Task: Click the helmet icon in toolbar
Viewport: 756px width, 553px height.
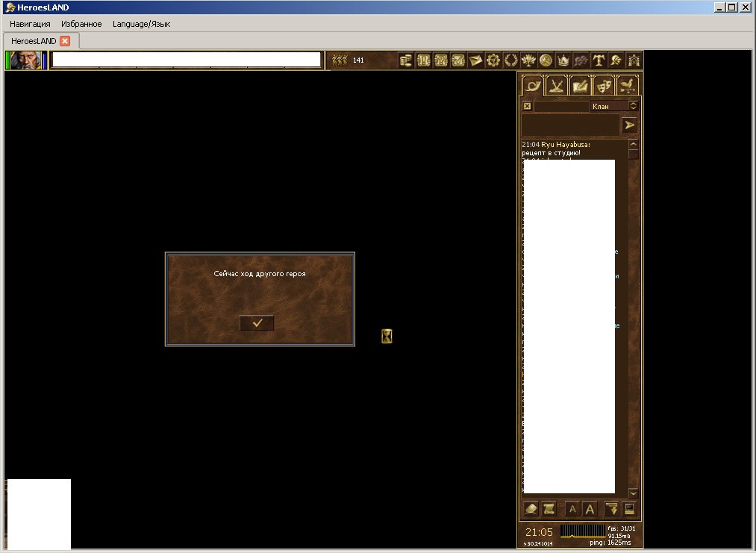Action: coord(616,60)
